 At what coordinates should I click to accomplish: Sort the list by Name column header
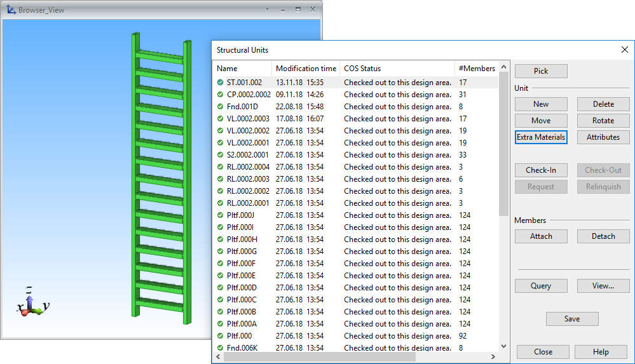242,69
